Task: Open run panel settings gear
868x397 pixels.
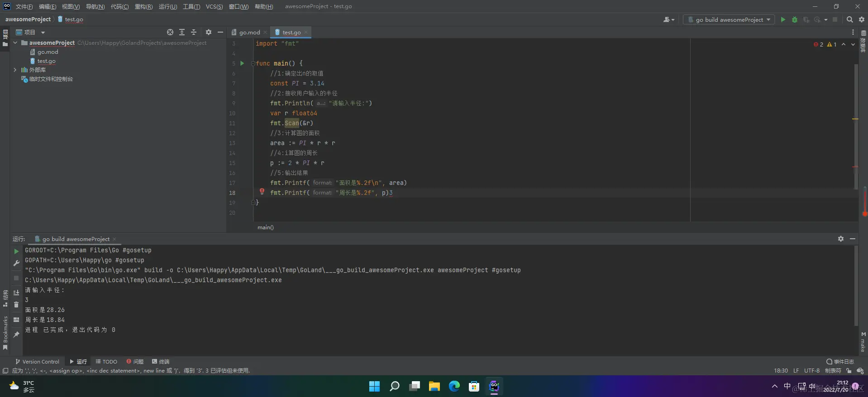Action: (x=840, y=239)
